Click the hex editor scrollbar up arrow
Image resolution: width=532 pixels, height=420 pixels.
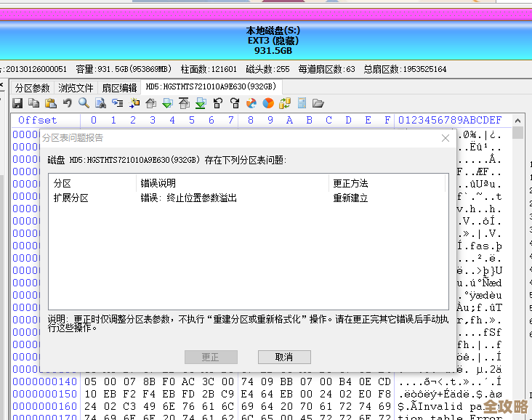point(517,121)
